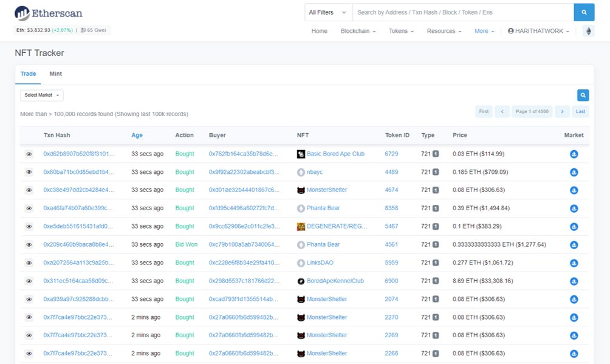This screenshot has height=364, width=610.
Task: Click market icon for Phanta Bear 8358 row
Action: pos(574,208)
